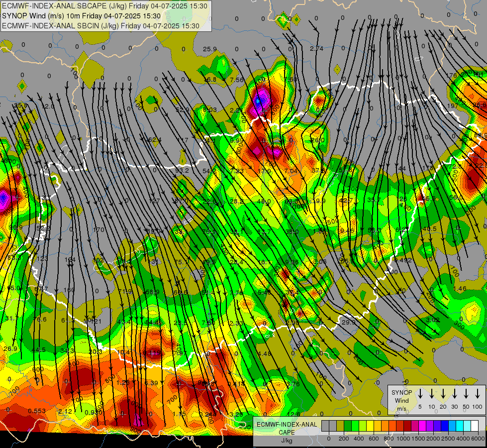The height and width of the screenshot is (448, 487).
Task: Click the SYNOP label in the wind legend
Action: point(401,393)
